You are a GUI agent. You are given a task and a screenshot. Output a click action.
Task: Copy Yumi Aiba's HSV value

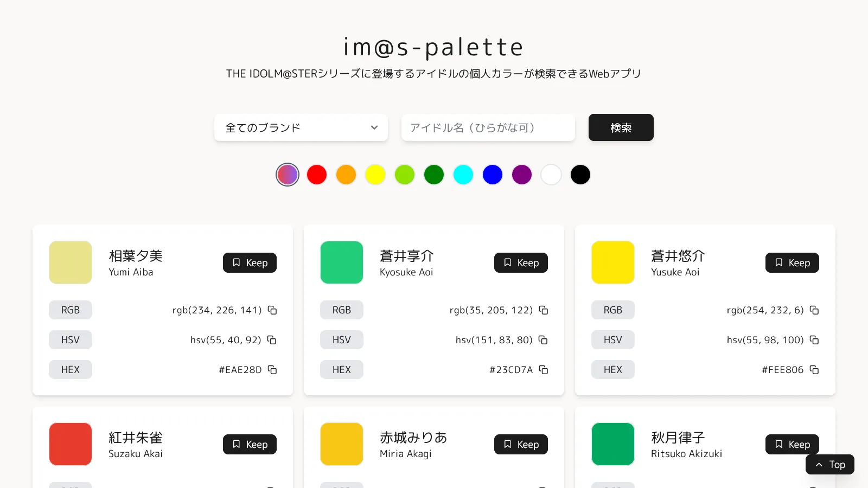point(271,339)
